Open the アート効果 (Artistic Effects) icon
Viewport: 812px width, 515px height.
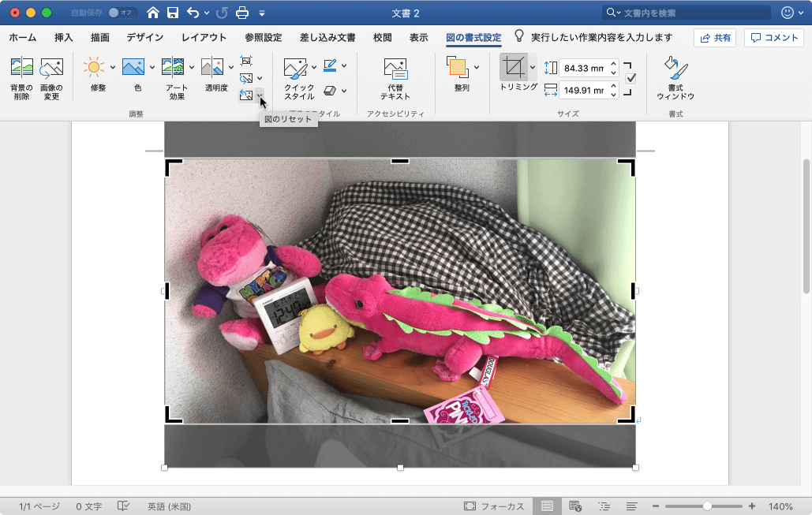173,67
